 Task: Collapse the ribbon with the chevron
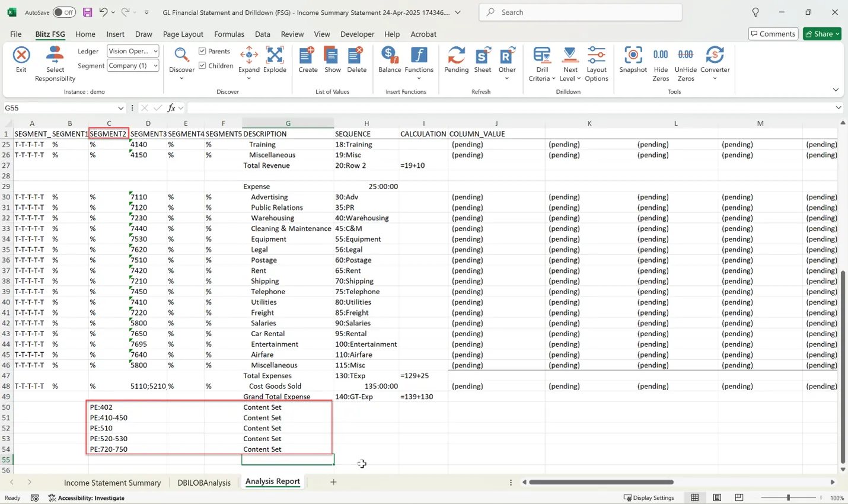tap(836, 90)
